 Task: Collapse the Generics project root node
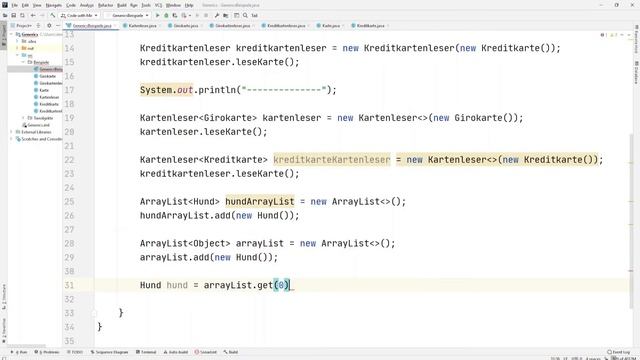point(12,35)
